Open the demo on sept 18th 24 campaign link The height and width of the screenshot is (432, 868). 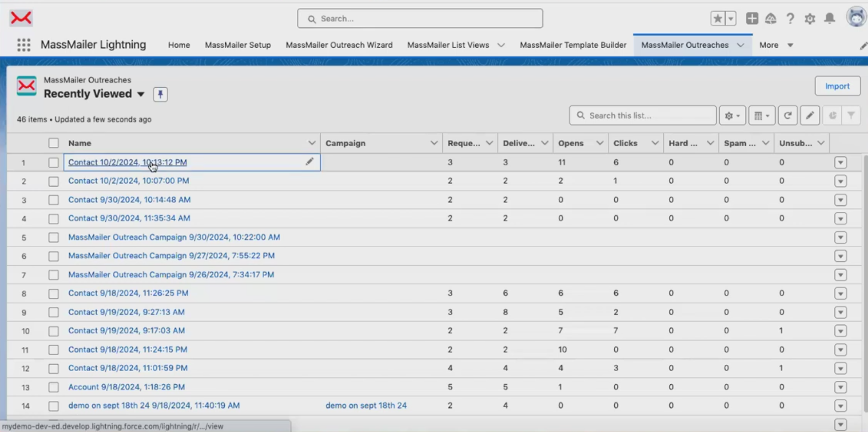pos(366,405)
